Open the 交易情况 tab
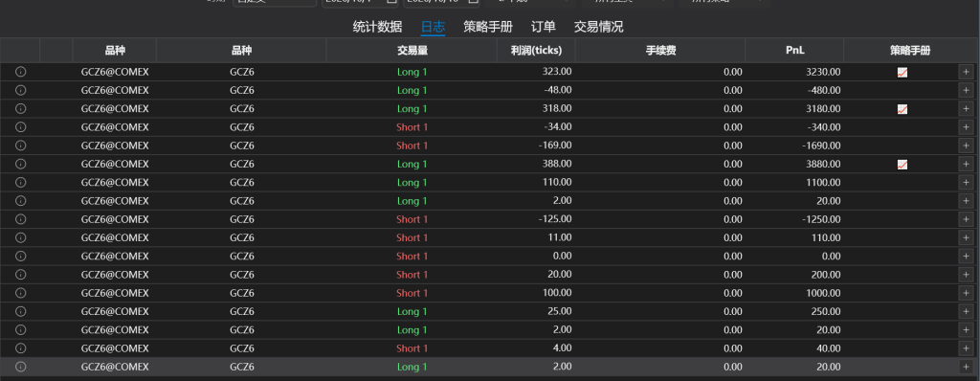 coord(598,27)
